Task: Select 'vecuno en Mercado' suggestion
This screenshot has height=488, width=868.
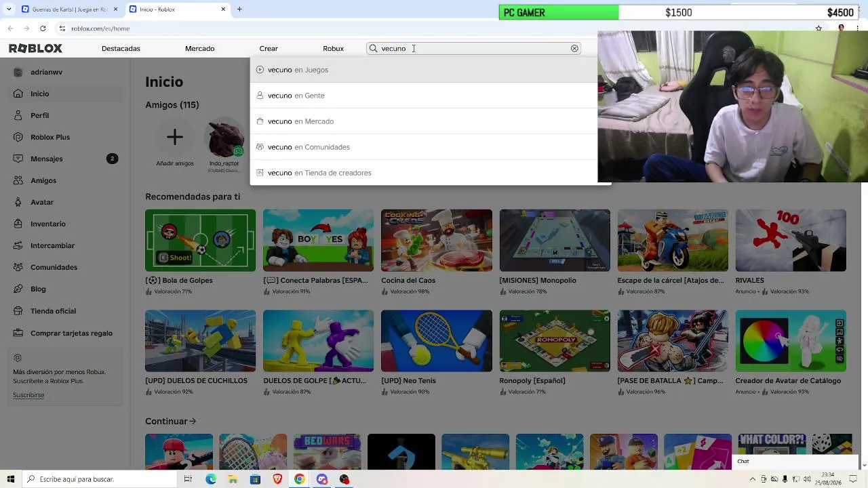Action: [424, 121]
